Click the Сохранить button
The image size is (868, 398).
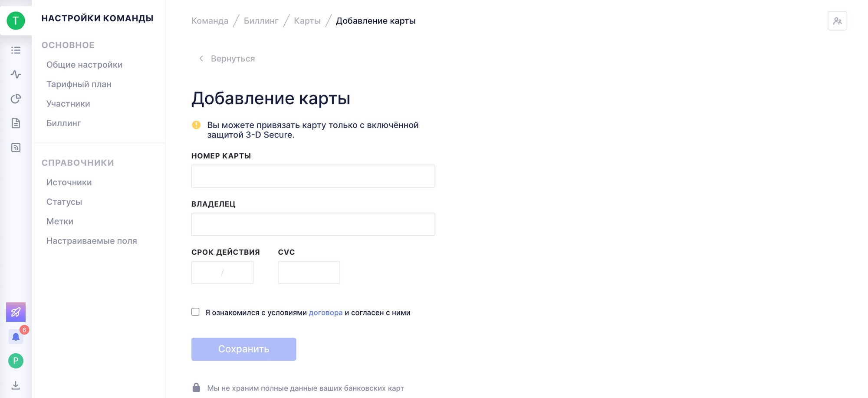pos(243,349)
